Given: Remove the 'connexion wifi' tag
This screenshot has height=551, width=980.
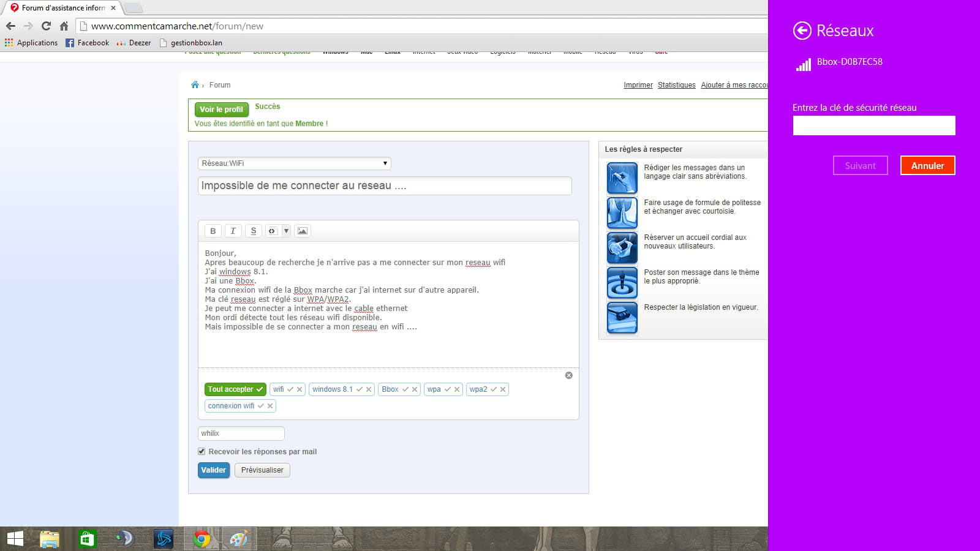Looking at the screenshot, I should point(270,406).
